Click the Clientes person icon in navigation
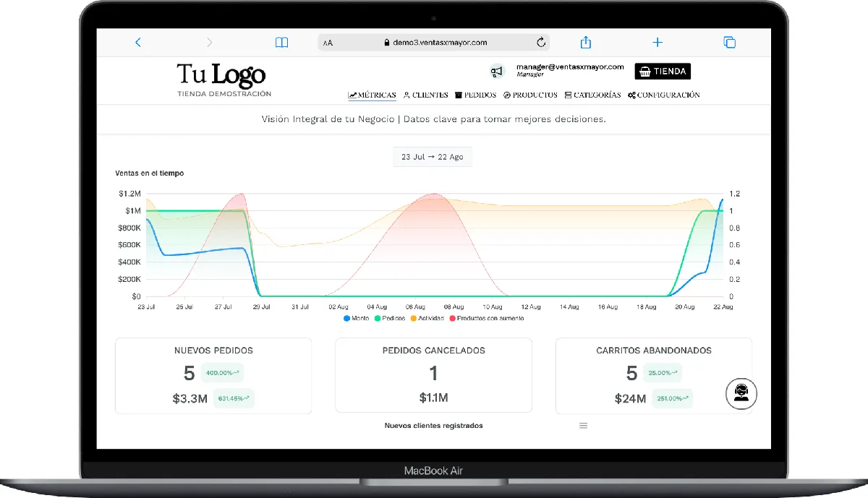 tap(406, 95)
